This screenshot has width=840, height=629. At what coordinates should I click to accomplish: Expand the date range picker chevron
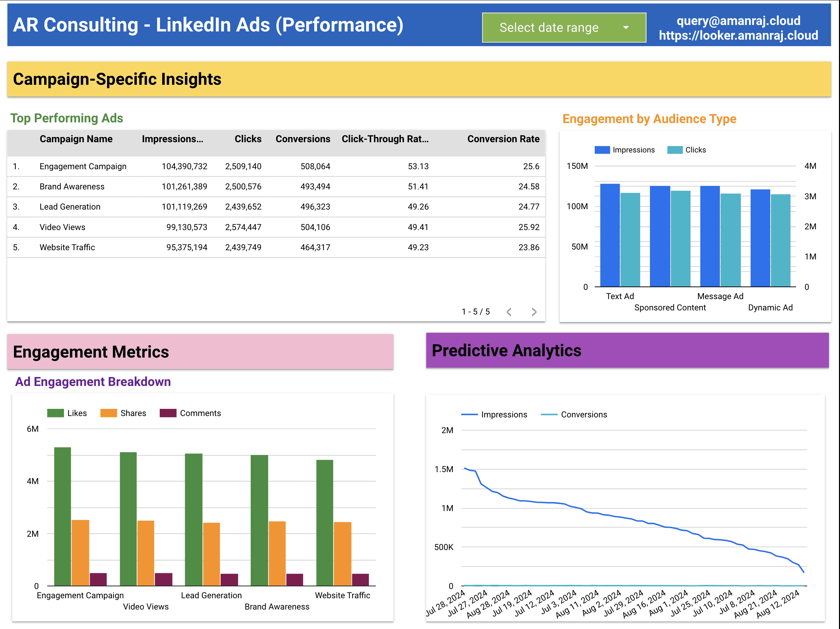(x=626, y=27)
